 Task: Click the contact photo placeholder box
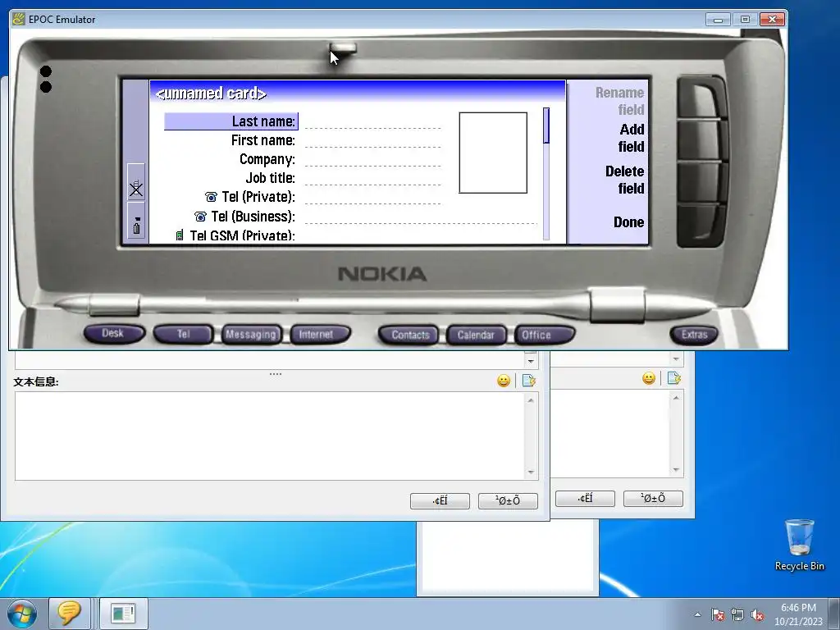pos(493,153)
